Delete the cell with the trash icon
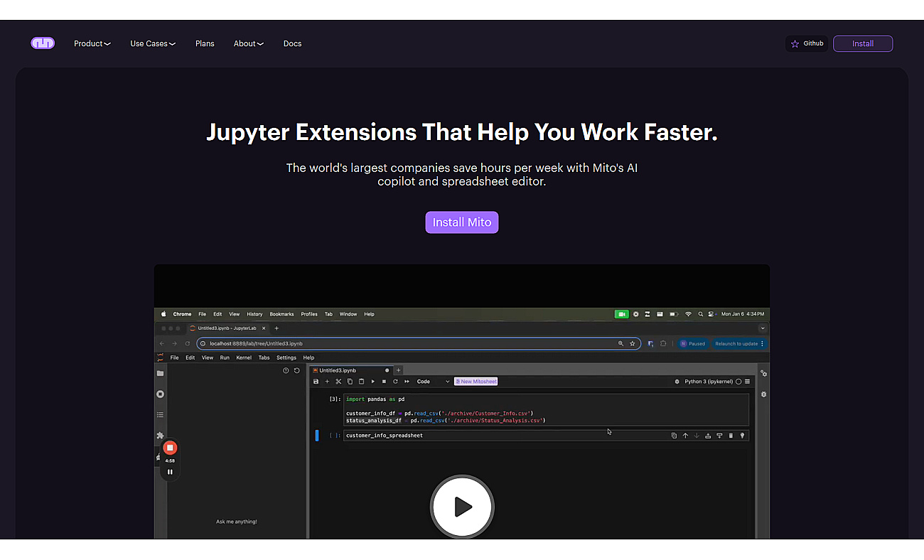The image size is (924, 560). click(x=731, y=436)
